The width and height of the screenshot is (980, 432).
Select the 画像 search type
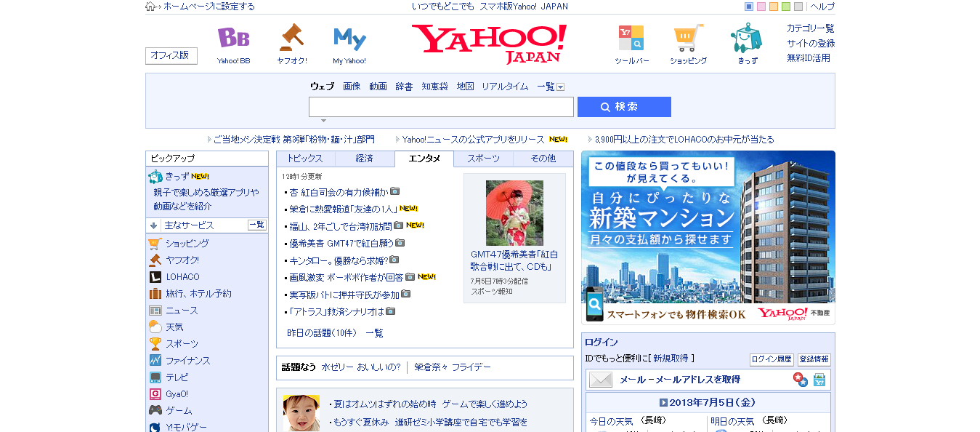352,87
